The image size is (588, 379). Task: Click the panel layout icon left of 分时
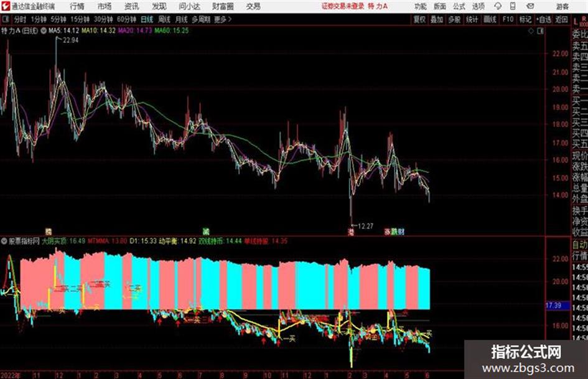click(x=5, y=19)
